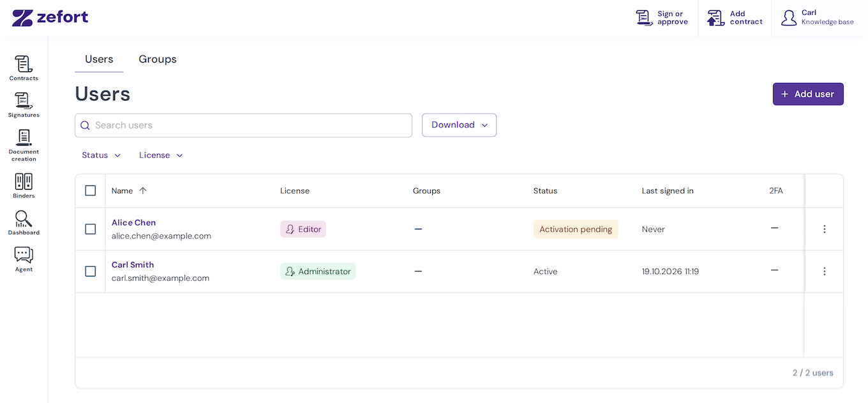Switch to the Users tab
This screenshot has height=403, width=868.
click(x=99, y=59)
